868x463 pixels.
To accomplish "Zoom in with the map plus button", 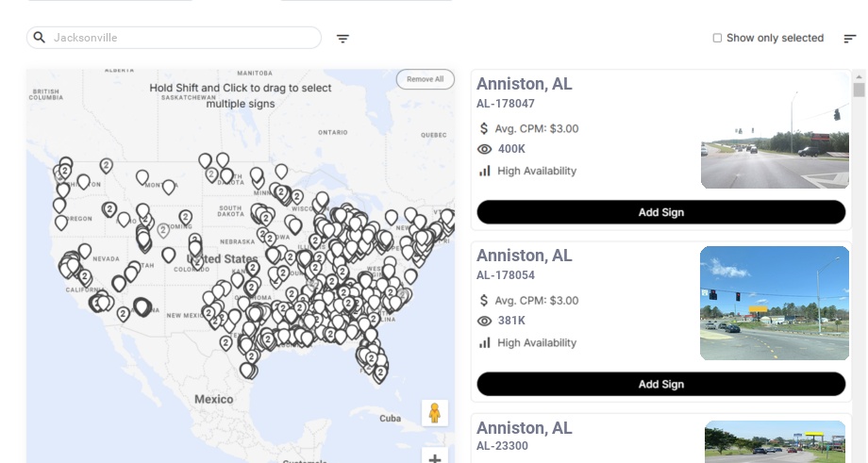I will click(435, 458).
